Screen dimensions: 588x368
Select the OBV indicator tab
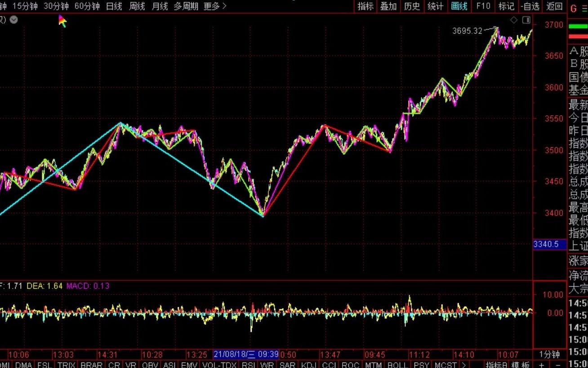[150, 365]
